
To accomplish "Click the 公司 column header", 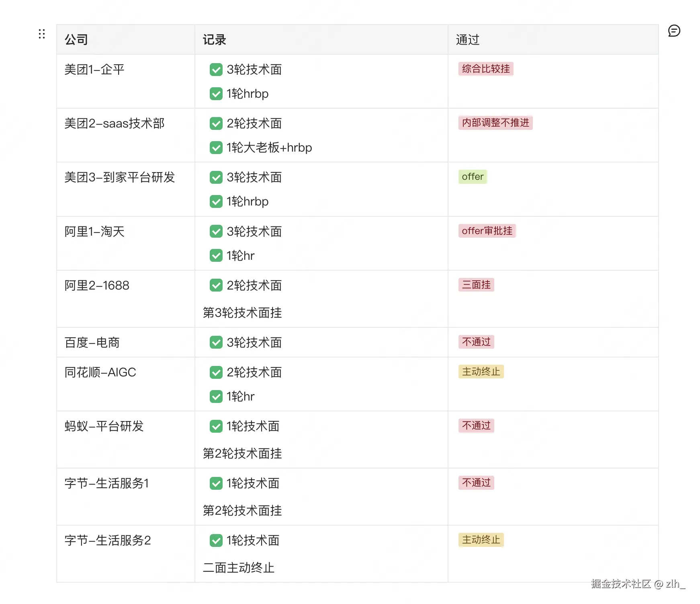I will (x=76, y=40).
